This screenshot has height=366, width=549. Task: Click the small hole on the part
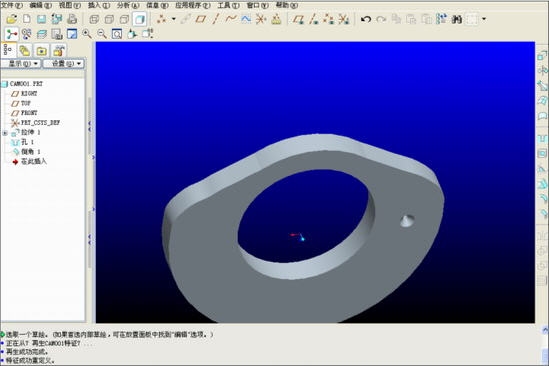(407, 221)
